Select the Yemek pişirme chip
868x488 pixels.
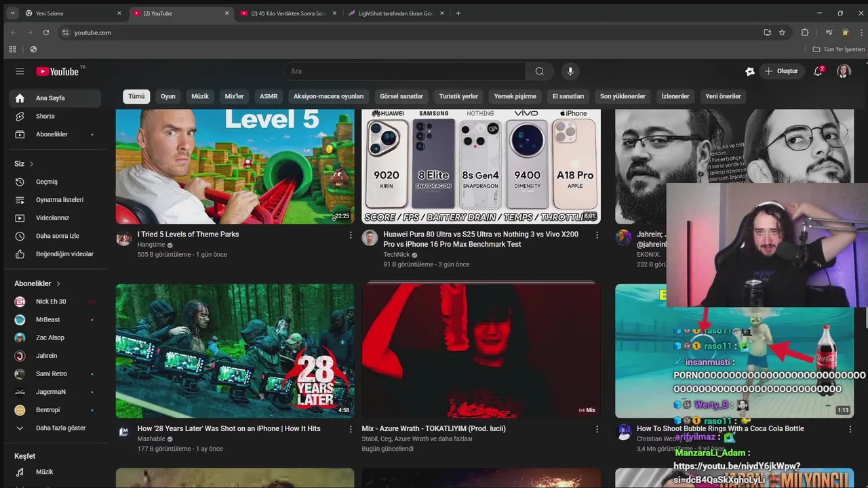click(515, 96)
